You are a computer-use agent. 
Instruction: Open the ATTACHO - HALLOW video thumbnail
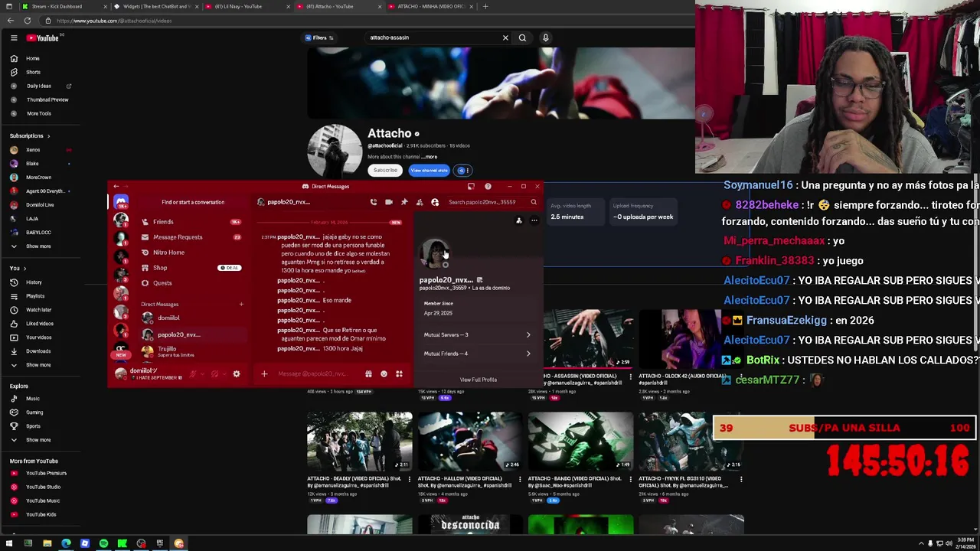point(470,441)
